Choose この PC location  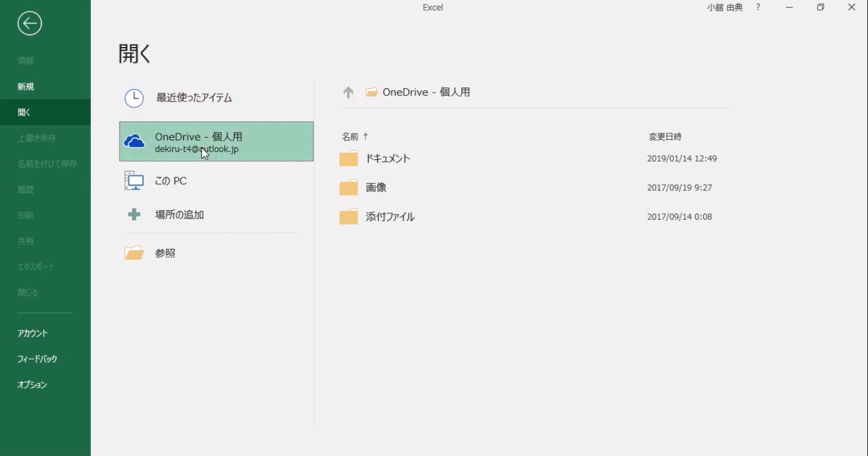coord(216,181)
